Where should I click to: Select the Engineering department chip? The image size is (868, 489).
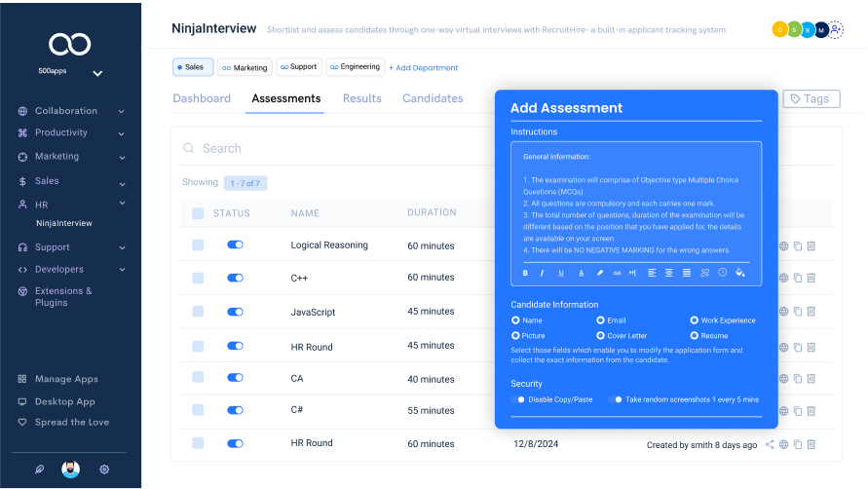click(x=355, y=67)
